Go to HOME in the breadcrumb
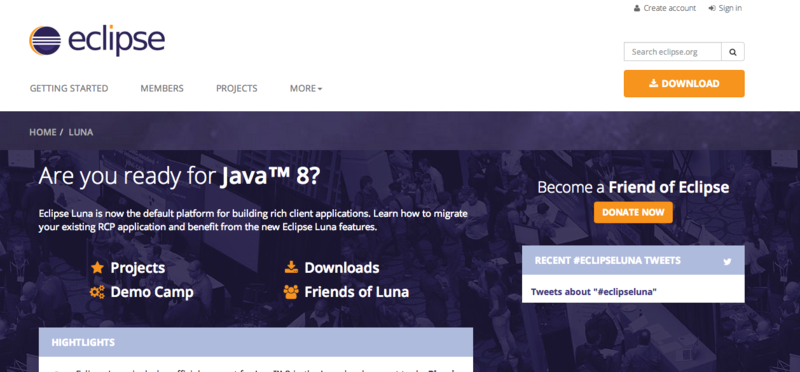 click(43, 132)
